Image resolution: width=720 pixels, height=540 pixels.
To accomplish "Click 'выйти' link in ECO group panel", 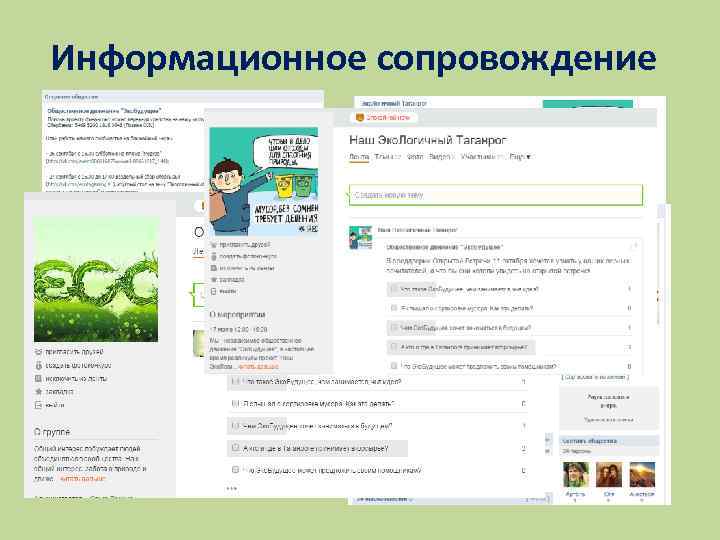I will (55, 405).
